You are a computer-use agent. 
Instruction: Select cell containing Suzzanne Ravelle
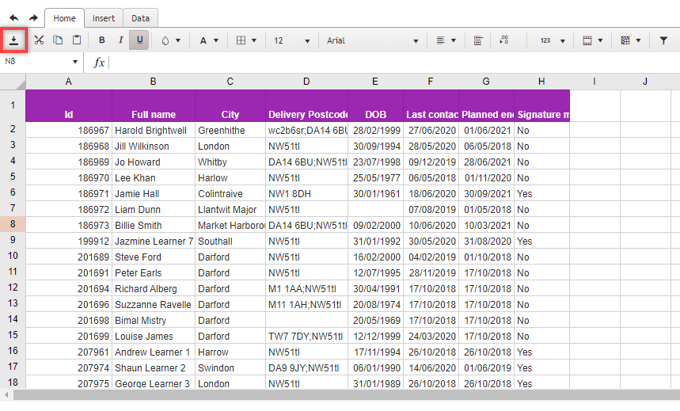(x=154, y=305)
